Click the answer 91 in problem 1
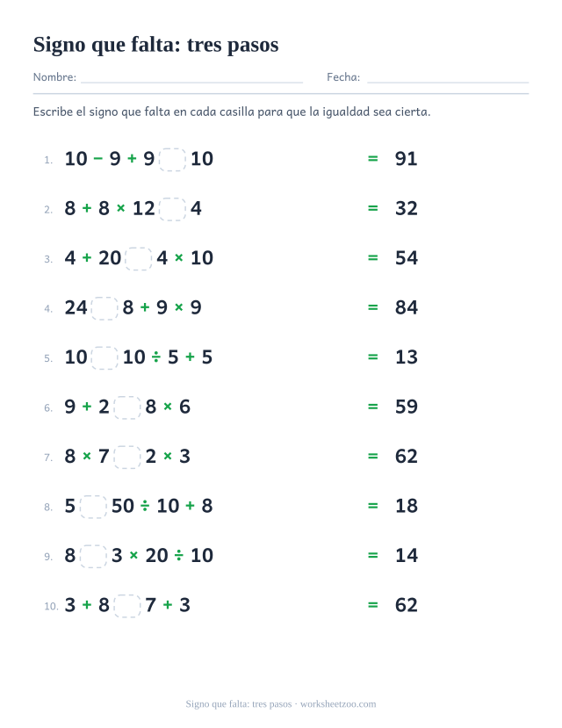Viewport: 562px width, 728px height. (406, 159)
